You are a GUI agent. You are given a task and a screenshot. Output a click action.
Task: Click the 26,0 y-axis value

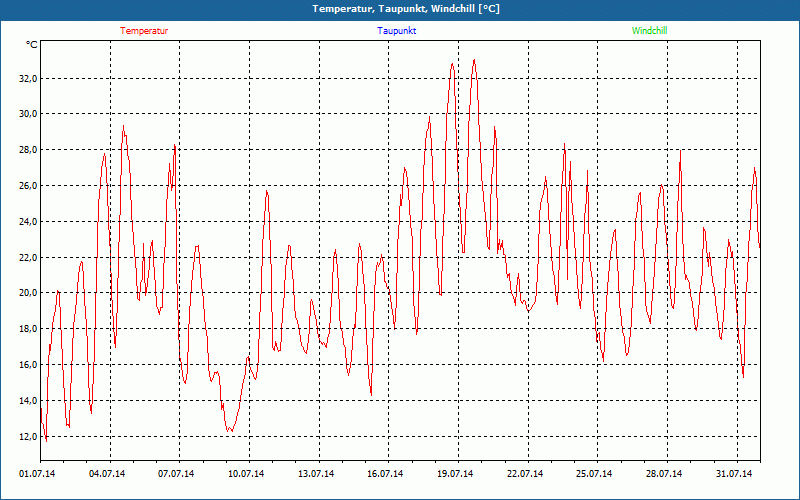[28, 186]
